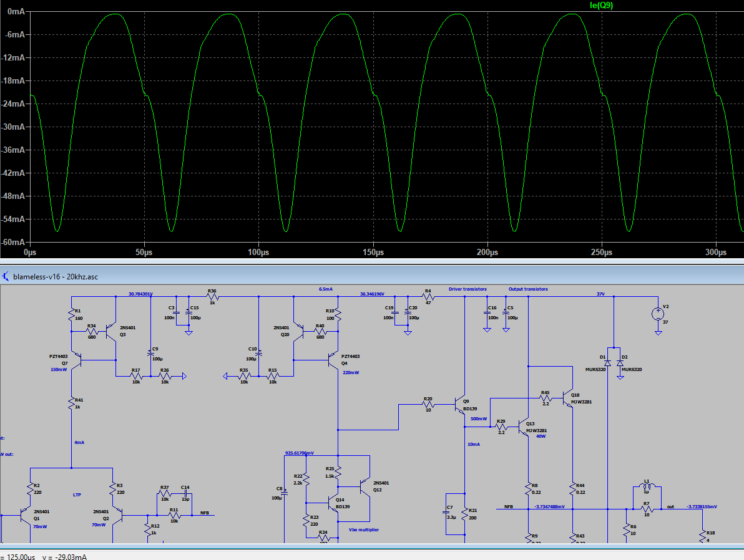The image size is (744, 560).
Task: Click the Output transistors label
Action: pyautogui.click(x=528, y=289)
